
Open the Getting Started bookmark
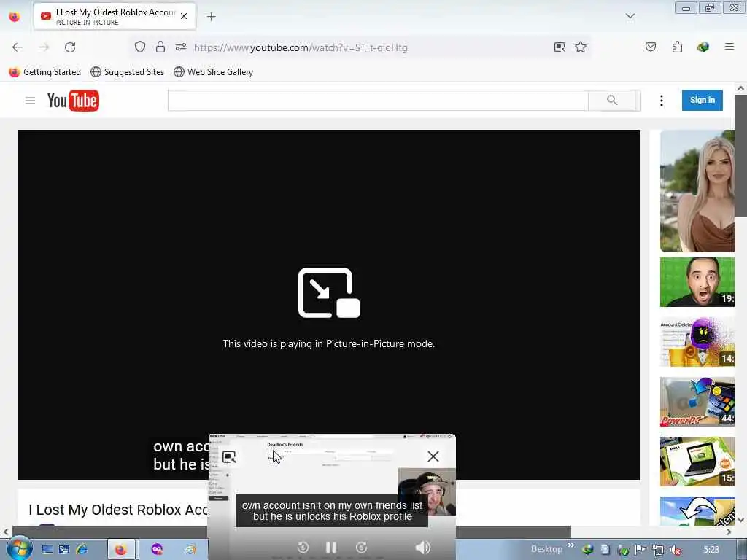(44, 72)
